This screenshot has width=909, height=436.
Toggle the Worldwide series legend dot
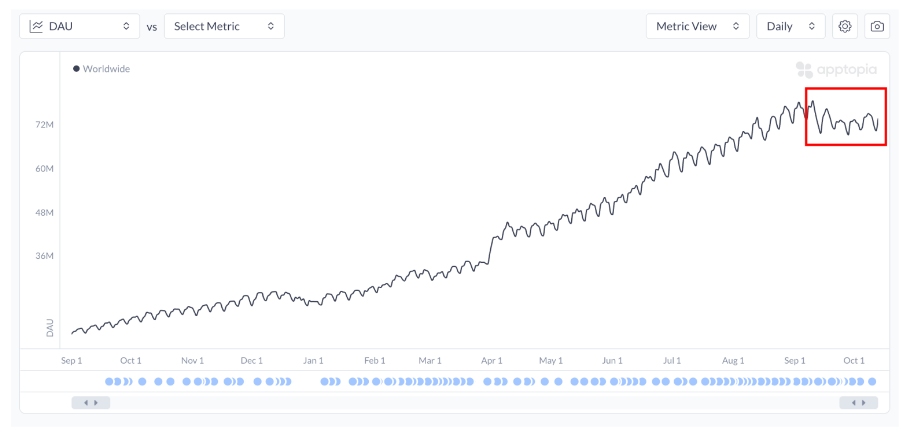click(76, 69)
